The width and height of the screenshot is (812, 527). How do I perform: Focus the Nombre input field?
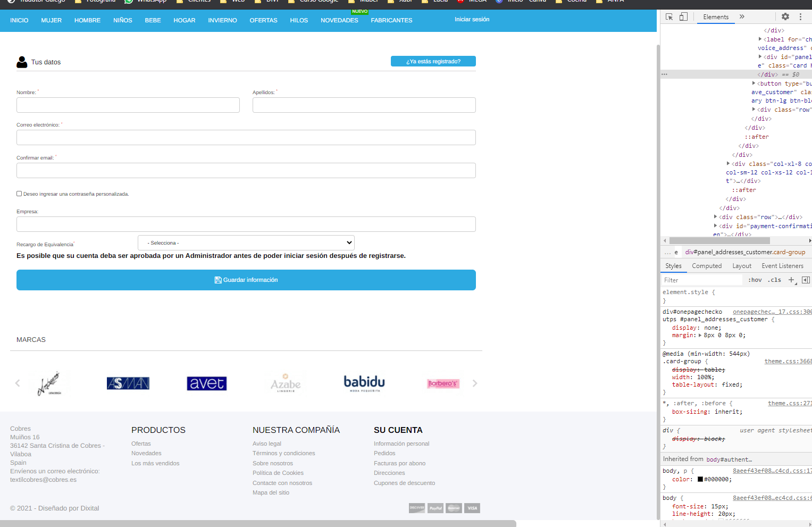coord(128,105)
